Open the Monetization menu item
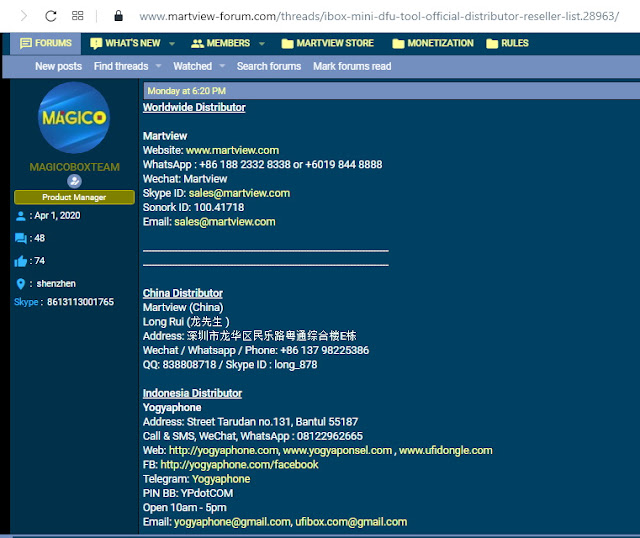The width and height of the screenshot is (640, 538). pos(433,43)
